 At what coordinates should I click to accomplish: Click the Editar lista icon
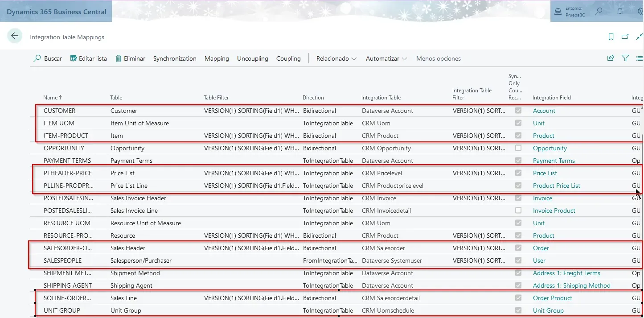pos(74,58)
